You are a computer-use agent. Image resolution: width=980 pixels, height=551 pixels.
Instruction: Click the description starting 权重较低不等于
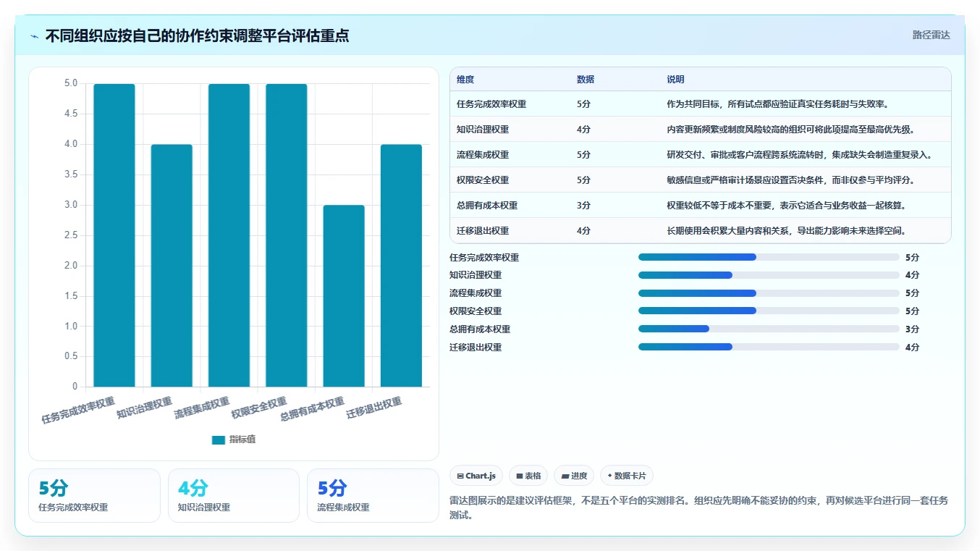coord(787,206)
